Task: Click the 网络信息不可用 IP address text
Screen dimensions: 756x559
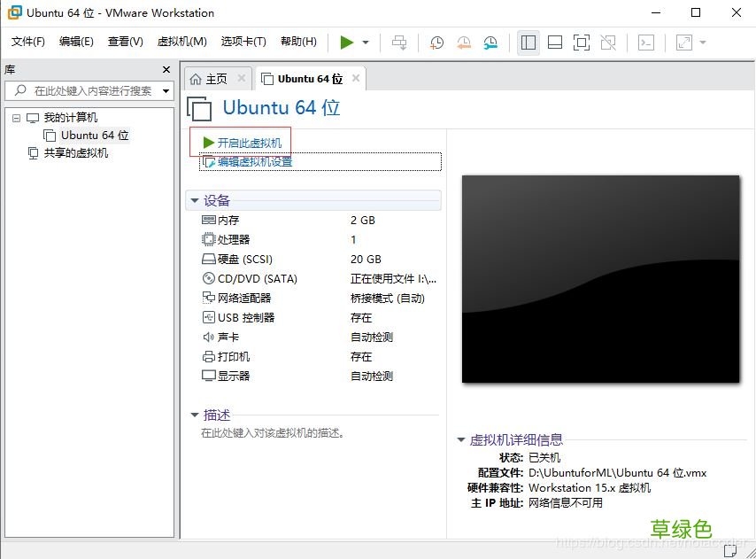Action: click(565, 503)
